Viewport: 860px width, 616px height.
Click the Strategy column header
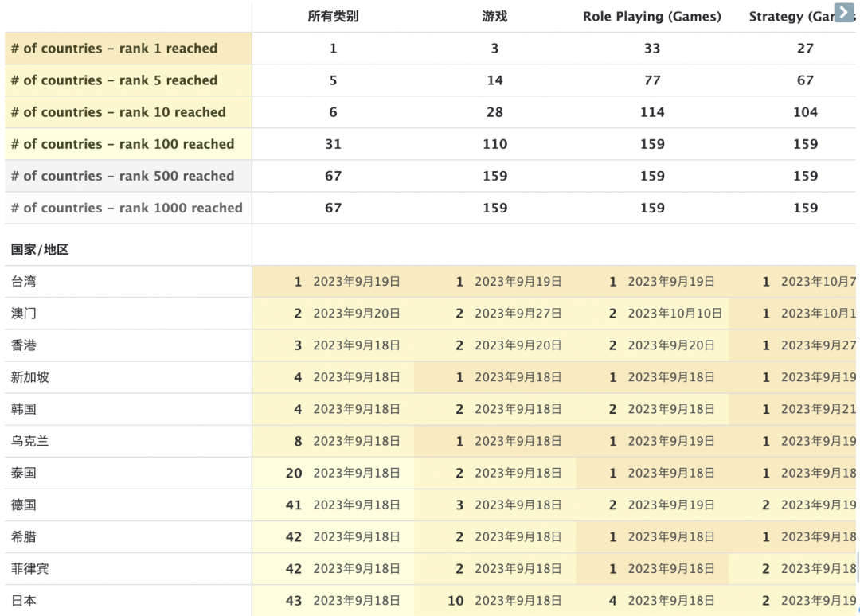[788, 17]
